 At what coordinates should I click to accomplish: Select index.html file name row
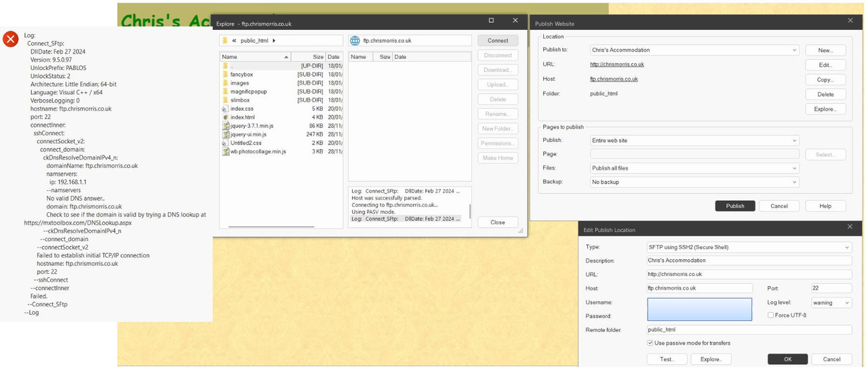[x=242, y=117]
